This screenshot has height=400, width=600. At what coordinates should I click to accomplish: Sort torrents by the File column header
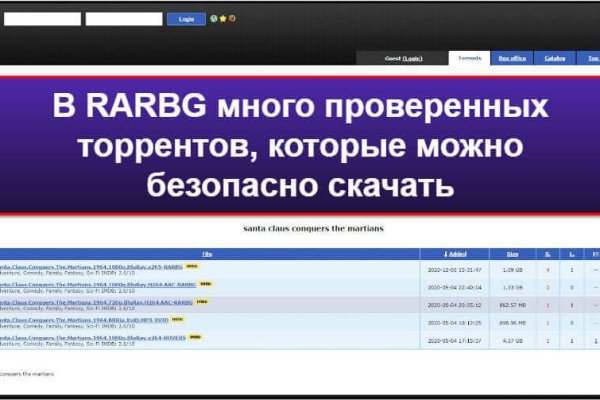[206, 254]
